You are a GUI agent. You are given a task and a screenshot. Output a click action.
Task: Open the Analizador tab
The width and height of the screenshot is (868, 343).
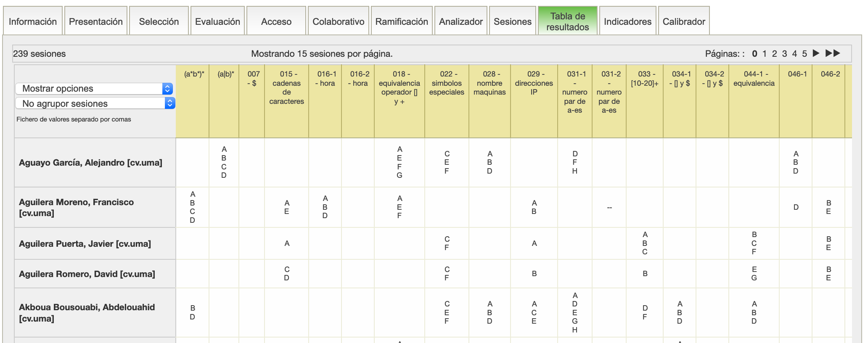pyautogui.click(x=460, y=21)
